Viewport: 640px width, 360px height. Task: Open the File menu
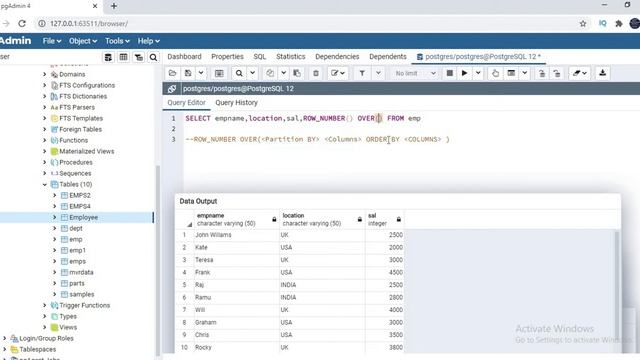pyautogui.click(x=52, y=41)
